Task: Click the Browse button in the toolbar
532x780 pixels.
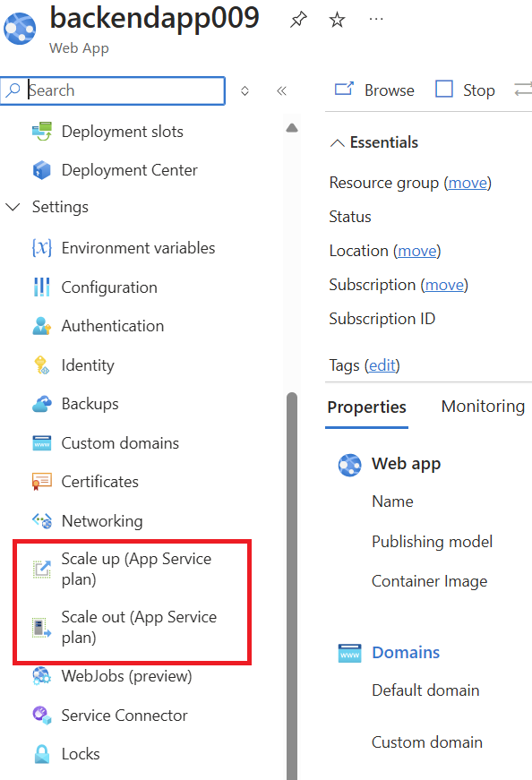Action: click(x=374, y=90)
